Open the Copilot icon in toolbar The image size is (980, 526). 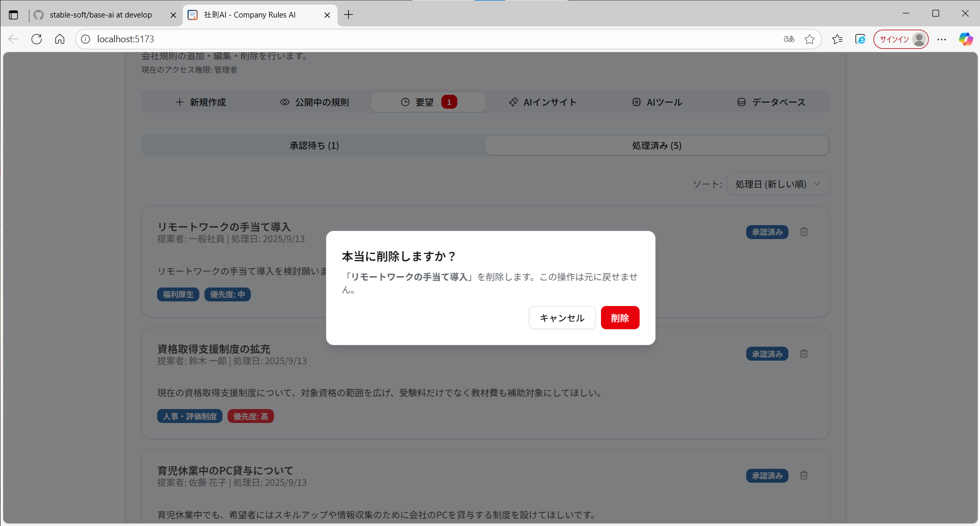click(x=966, y=39)
